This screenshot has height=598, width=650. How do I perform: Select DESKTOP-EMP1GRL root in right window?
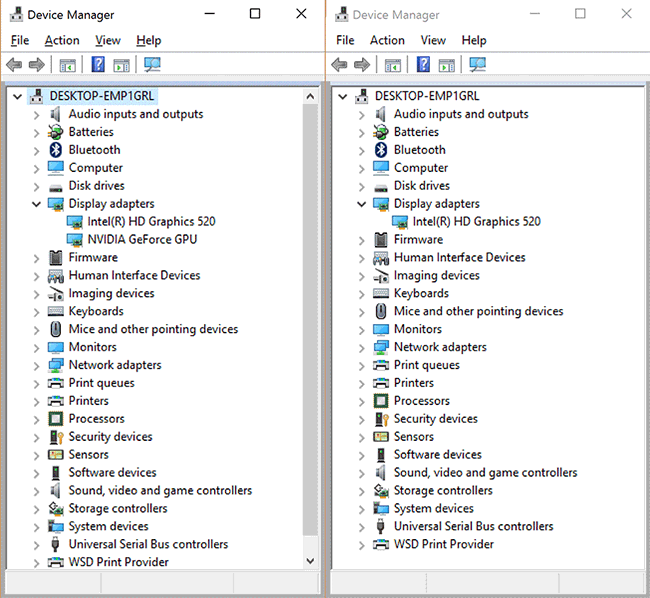click(427, 96)
